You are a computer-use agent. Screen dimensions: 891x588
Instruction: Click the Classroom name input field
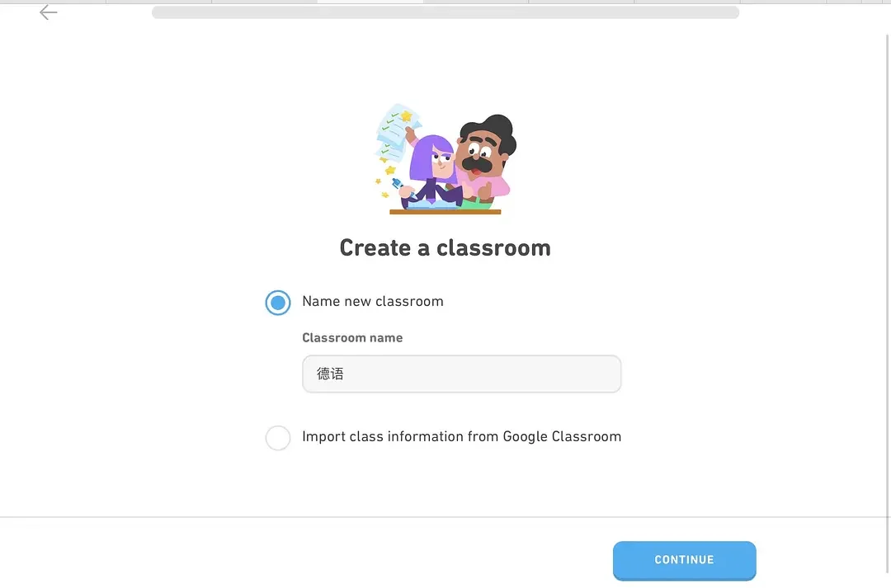pos(461,374)
